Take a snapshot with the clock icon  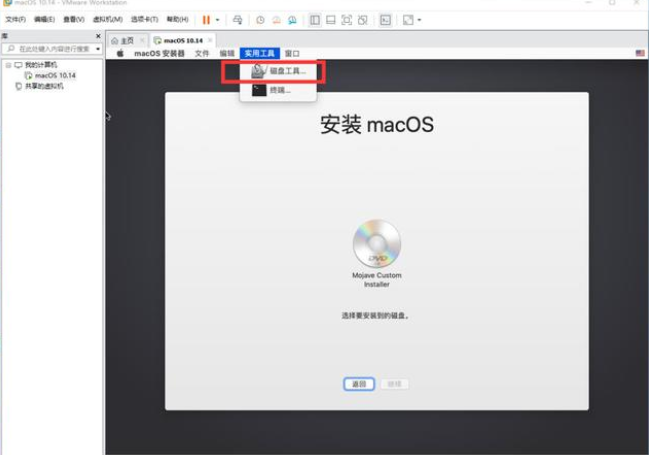pos(260,20)
